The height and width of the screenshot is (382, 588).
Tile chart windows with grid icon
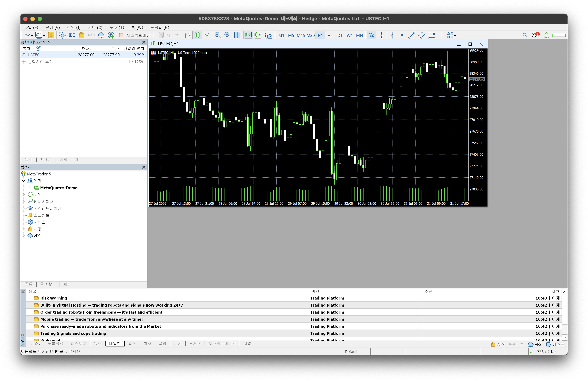coord(237,35)
